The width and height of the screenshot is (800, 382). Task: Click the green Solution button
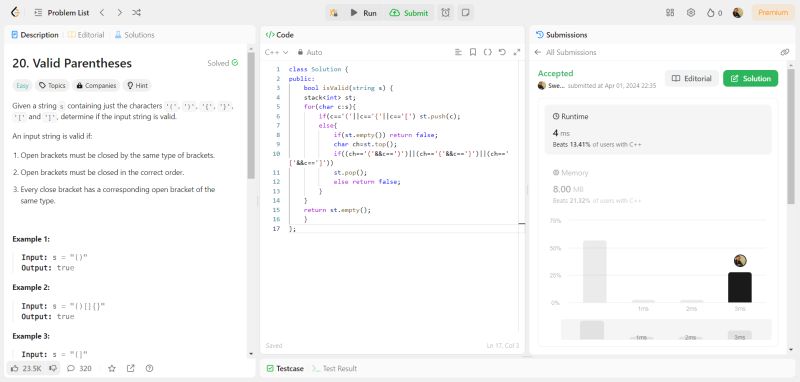(751, 79)
